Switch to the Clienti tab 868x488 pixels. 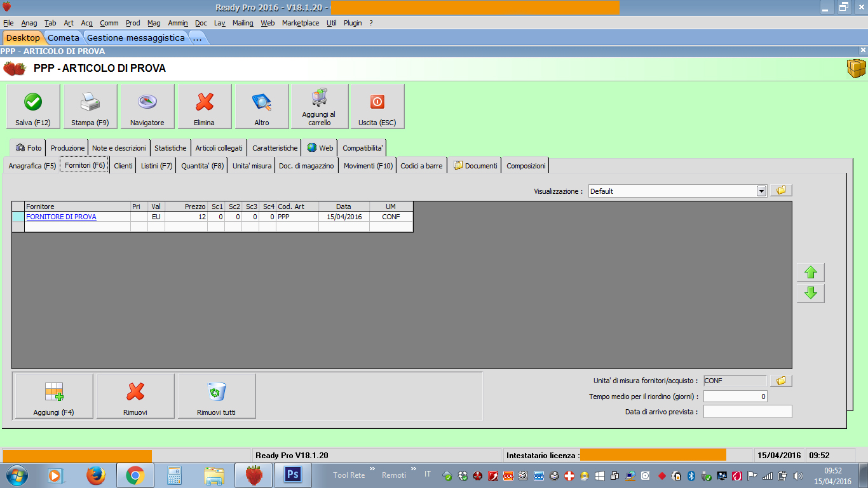(x=123, y=166)
